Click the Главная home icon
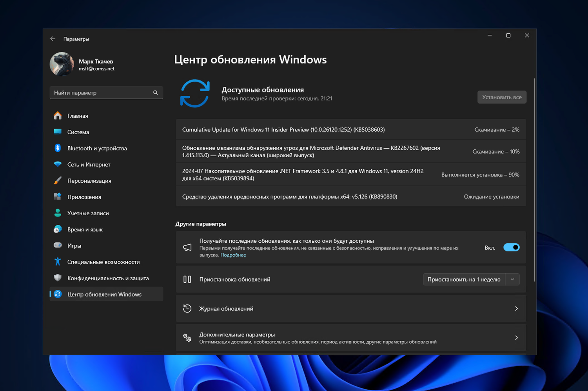Viewport: 588px width, 391px height. point(58,116)
